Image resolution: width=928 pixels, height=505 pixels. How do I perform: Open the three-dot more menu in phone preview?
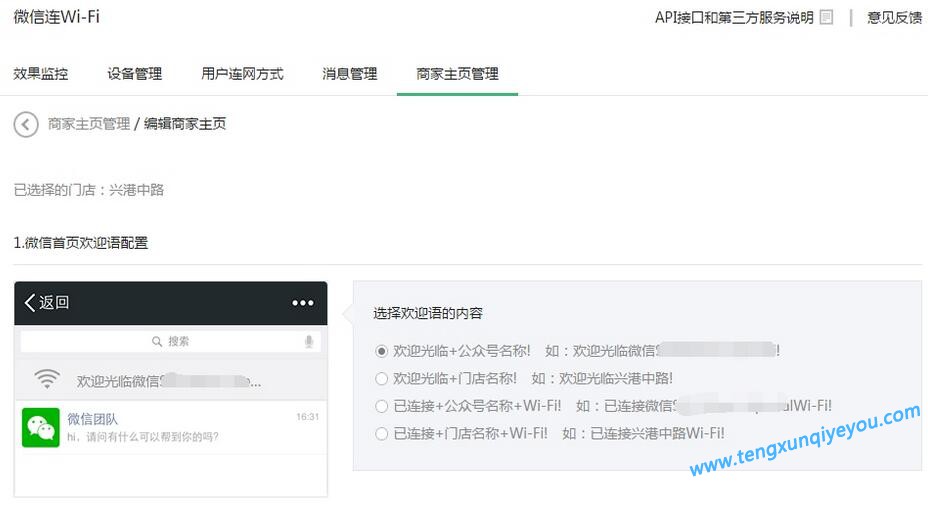click(303, 303)
